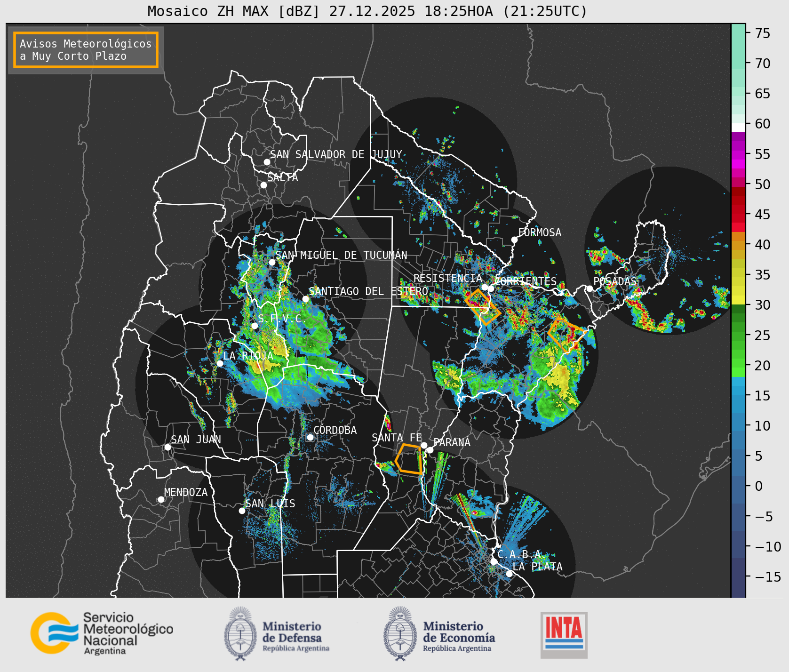This screenshot has width=789, height=672.
Task: Click the MENDOZA city label
Action: pyautogui.click(x=186, y=492)
